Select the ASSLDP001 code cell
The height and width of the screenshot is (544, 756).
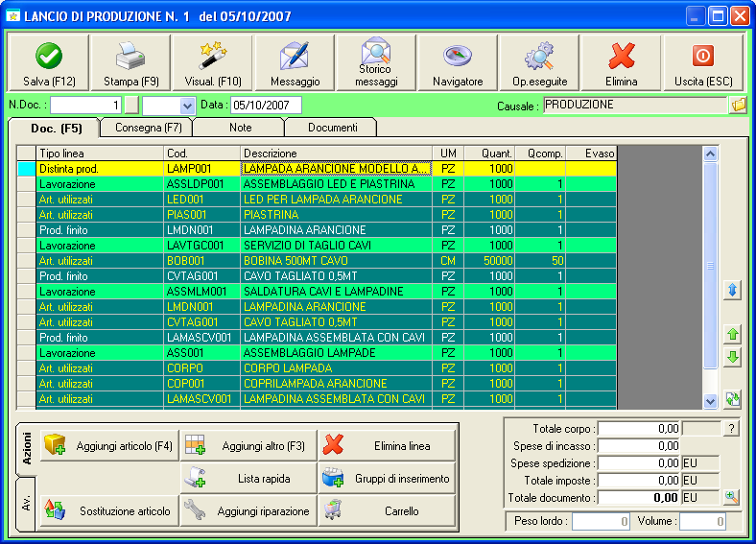[x=201, y=184]
